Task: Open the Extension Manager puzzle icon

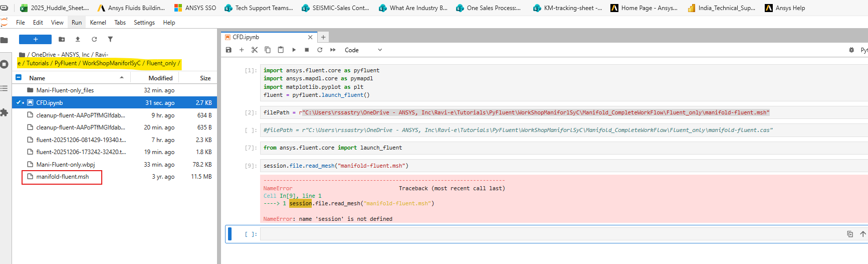Action: coord(4,113)
